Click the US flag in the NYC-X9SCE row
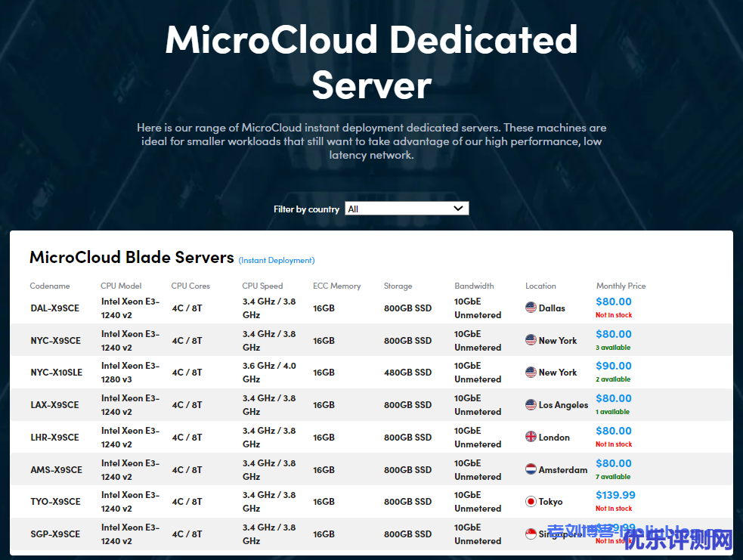 click(x=531, y=340)
